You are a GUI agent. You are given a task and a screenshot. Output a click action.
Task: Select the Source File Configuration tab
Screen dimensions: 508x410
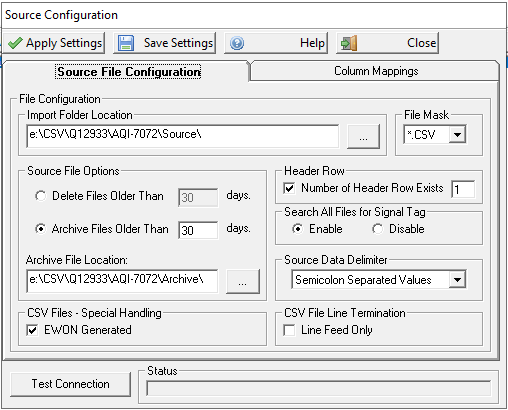pyautogui.click(x=129, y=72)
